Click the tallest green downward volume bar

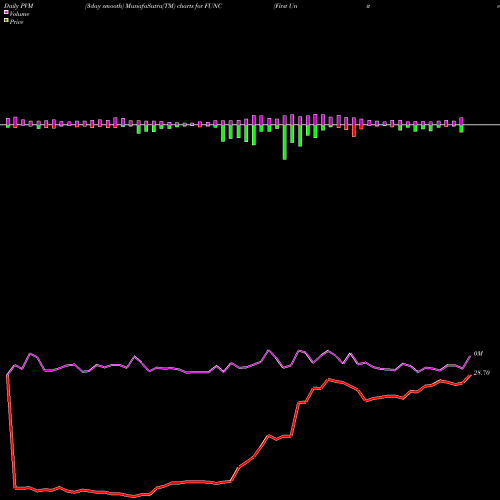click(285, 142)
